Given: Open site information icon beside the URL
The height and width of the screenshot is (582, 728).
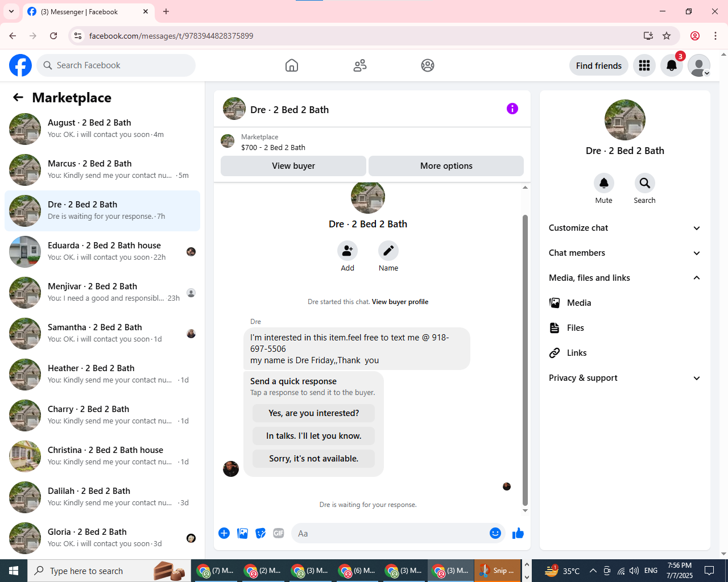Looking at the screenshot, I should 78,36.
